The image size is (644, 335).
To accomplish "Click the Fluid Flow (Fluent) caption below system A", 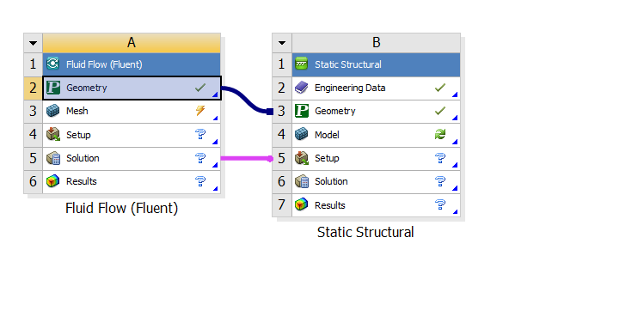I will point(121,208).
